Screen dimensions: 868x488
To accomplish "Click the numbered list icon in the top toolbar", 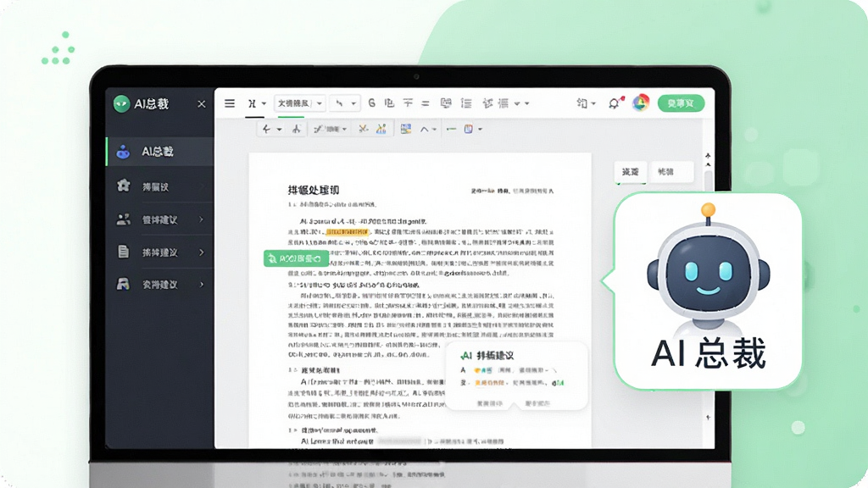I will [467, 103].
